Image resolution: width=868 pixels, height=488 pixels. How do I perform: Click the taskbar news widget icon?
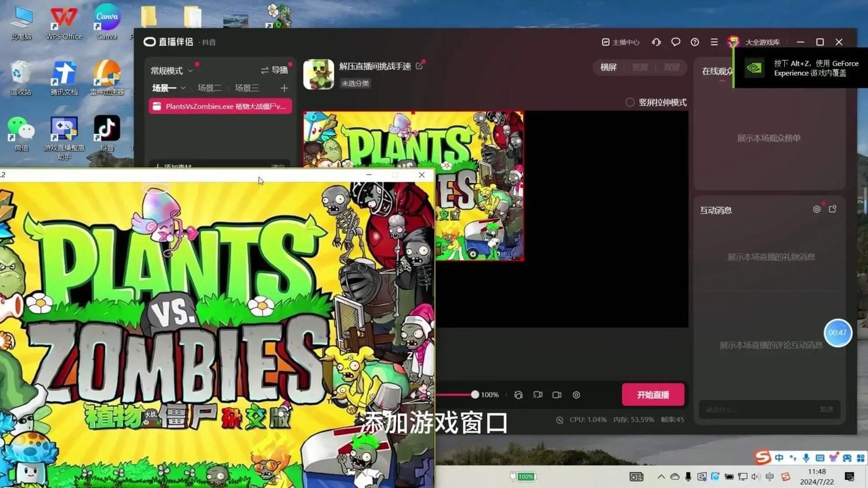pos(636,476)
